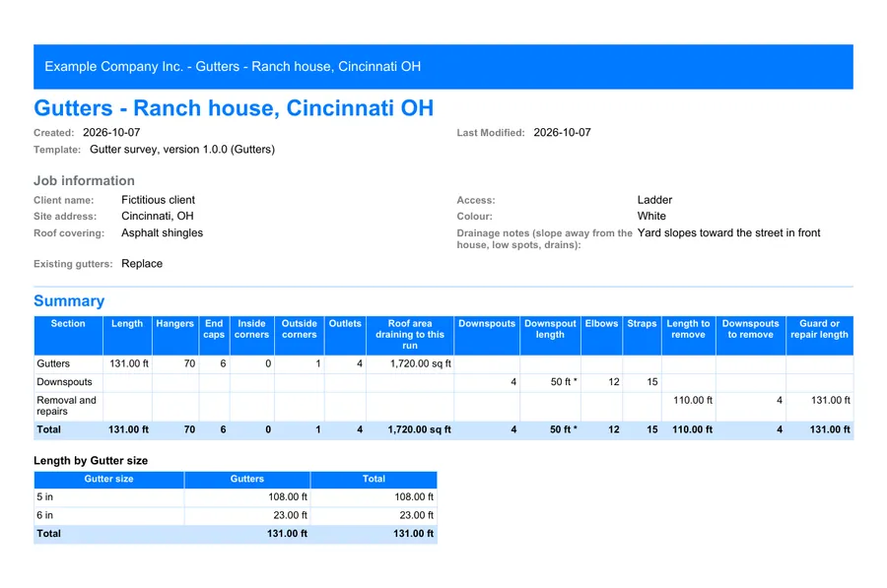Screen dimensions: 887x588
Task: Select the 1,720.00 sq ft Total cell
Action: [x=419, y=429]
